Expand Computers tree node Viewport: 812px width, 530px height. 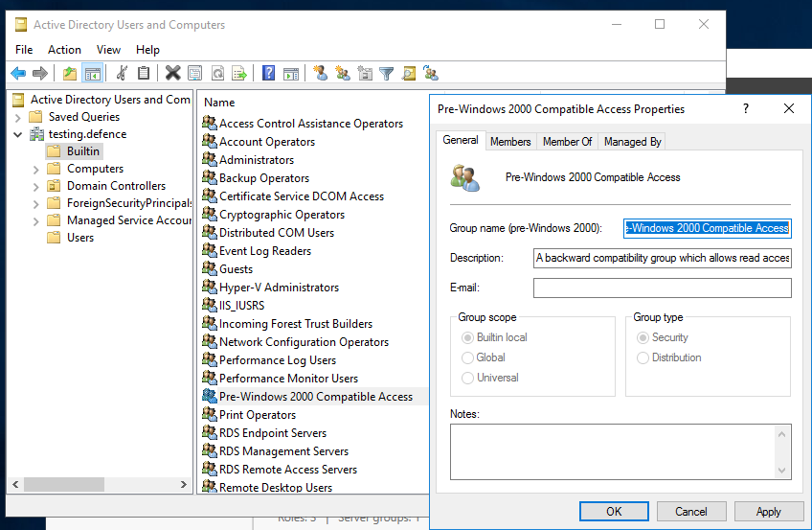tap(35, 170)
